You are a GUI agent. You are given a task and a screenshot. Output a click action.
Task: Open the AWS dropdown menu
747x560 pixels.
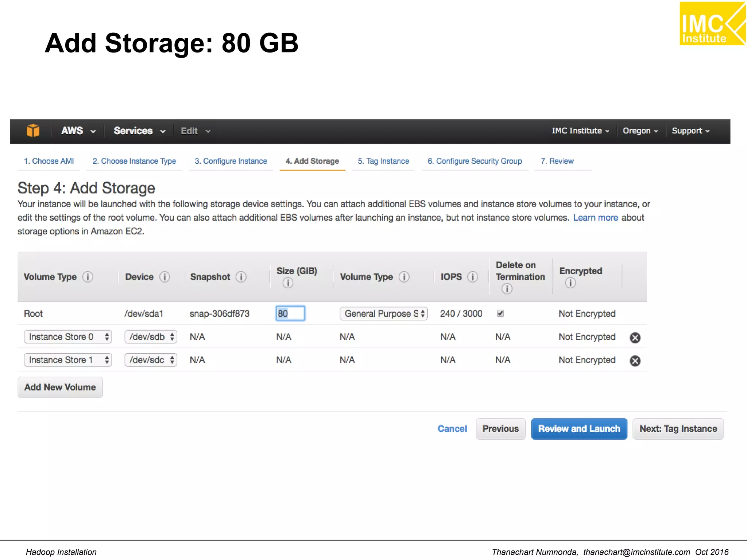[x=78, y=131]
